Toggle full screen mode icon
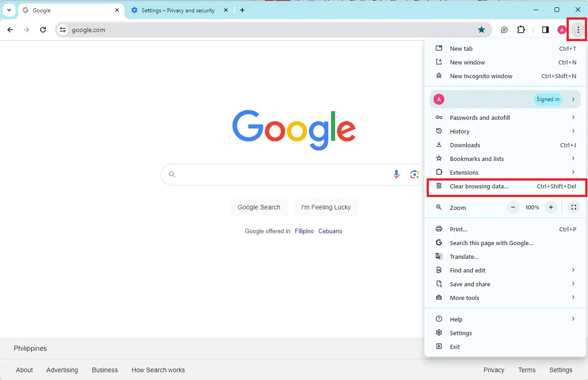This screenshot has width=588, height=380. coord(573,207)
